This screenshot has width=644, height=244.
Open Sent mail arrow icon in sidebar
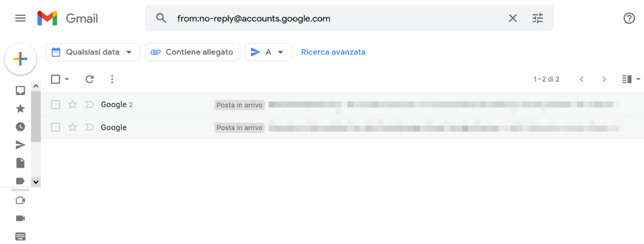20,145
